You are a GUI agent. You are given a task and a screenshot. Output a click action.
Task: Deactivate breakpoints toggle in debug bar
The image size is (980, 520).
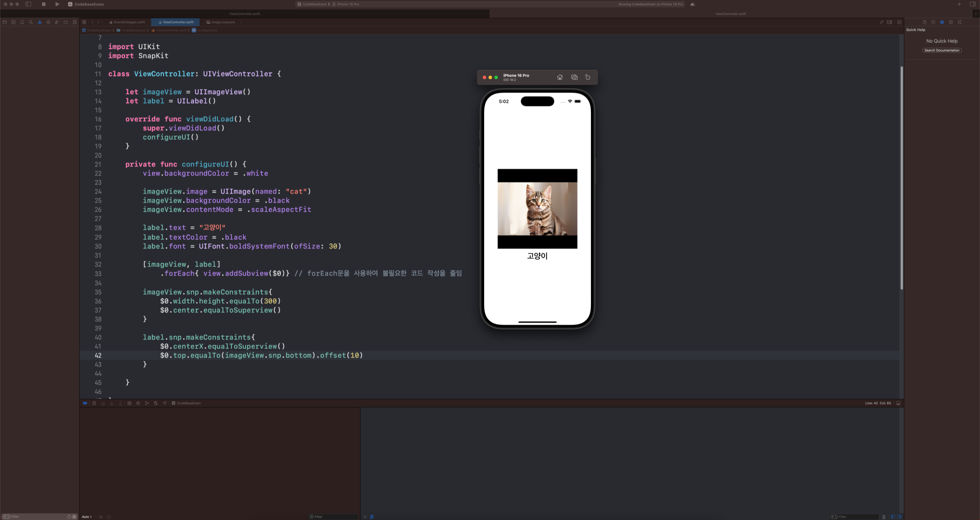point(85,403)
